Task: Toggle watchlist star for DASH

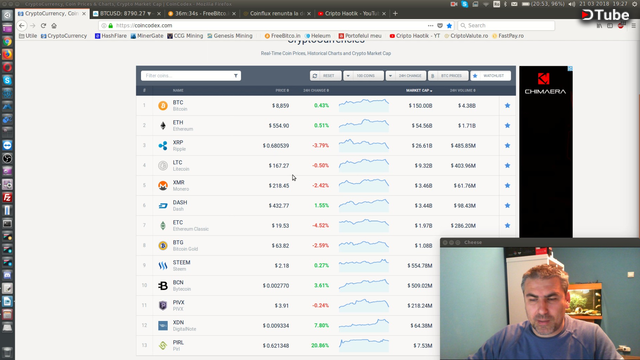Action: tap(507, 206)
